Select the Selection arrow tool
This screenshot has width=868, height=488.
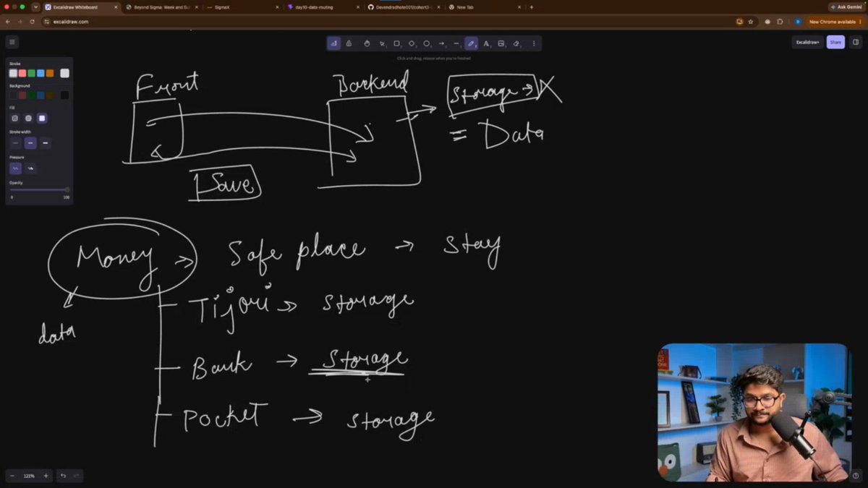pos(383,43)
